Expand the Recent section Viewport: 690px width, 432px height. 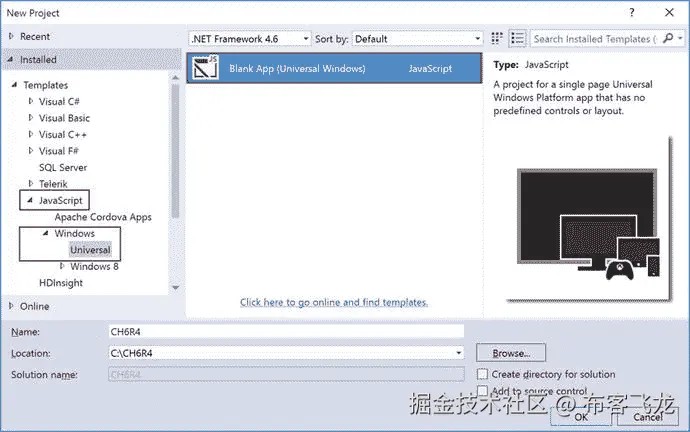tap(11, 36)
